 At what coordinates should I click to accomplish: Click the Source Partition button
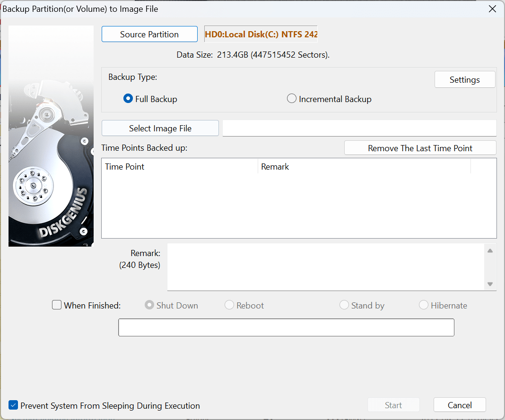tap(149, 34)
